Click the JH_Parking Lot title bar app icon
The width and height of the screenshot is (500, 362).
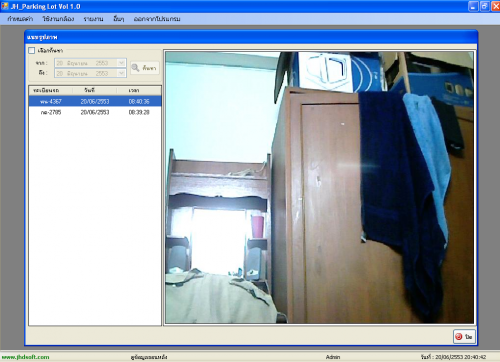(x=5, y=6)
